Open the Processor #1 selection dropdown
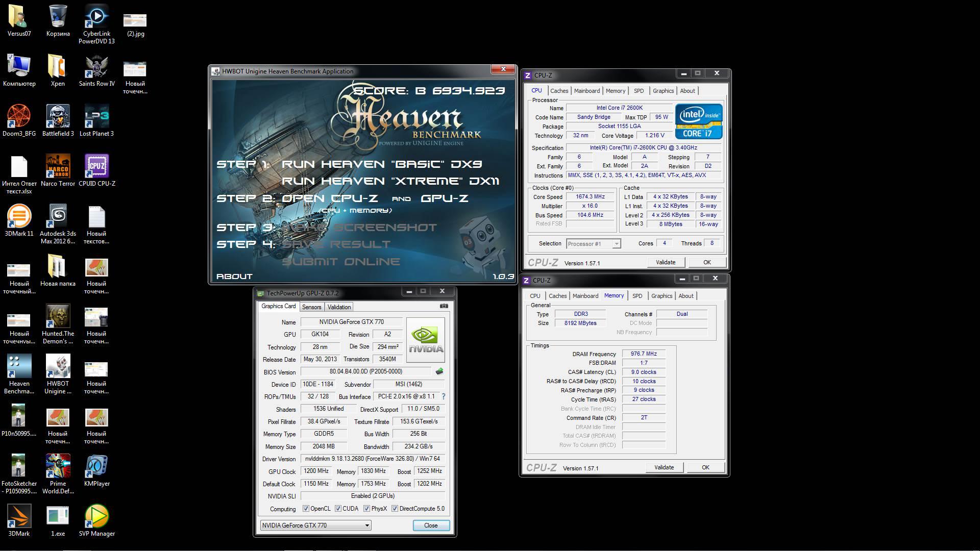The width and height of the screenshot is (980, 551). (594, 244)
